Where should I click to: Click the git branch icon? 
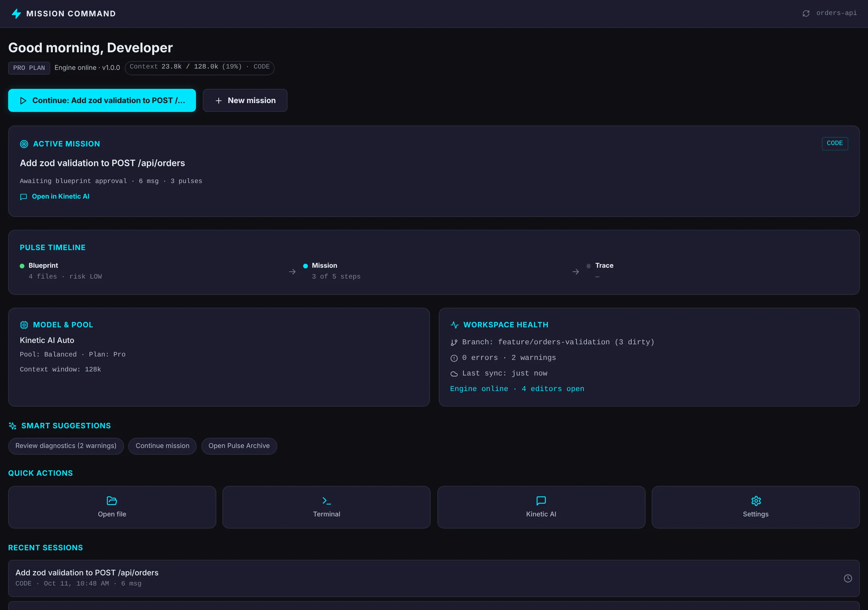[x=454, y=343]
